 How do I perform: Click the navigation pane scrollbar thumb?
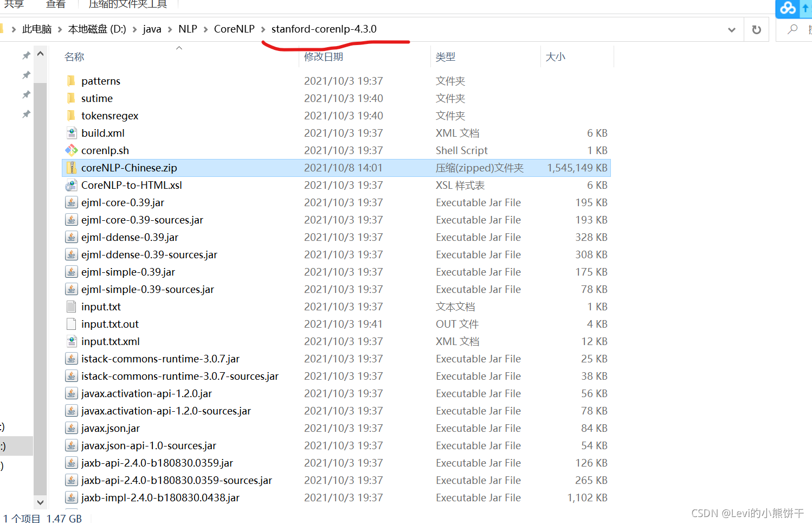pyautogui.click(x=40, y=289)
